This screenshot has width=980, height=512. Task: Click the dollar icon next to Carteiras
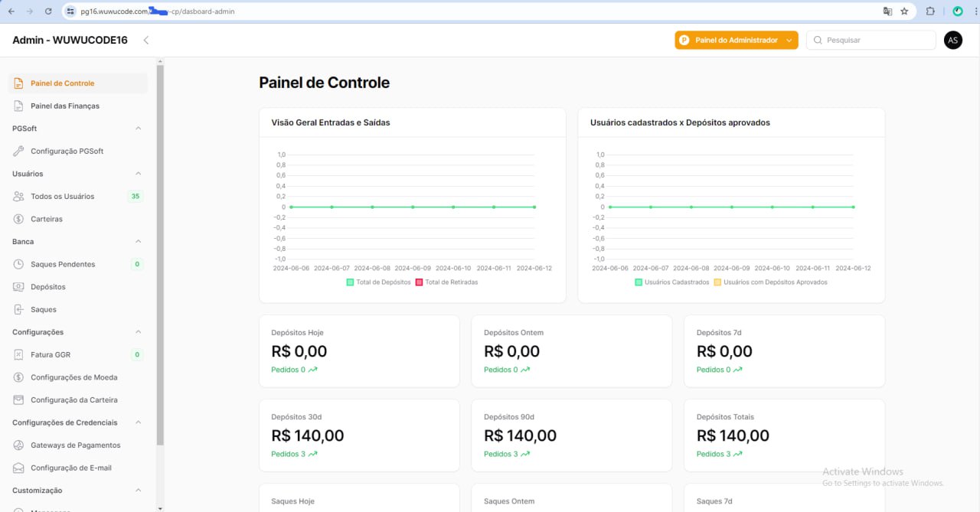[19, 220]
